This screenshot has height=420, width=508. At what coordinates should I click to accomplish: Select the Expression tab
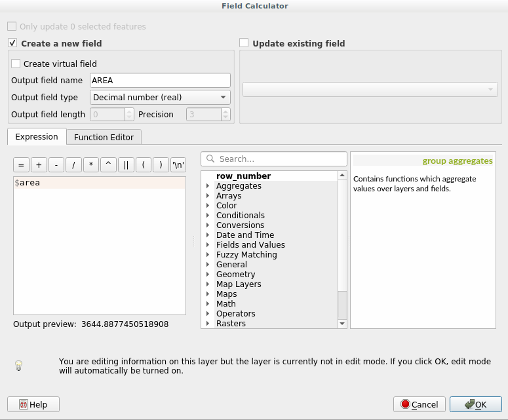[37, 137]
